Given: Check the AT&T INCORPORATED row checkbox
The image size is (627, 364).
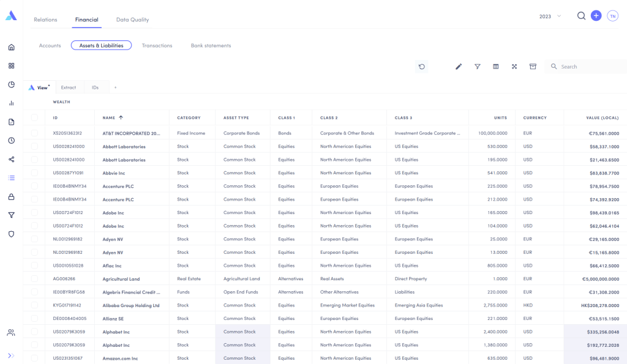Looking at the screenshot, I should tap(34, 133).
